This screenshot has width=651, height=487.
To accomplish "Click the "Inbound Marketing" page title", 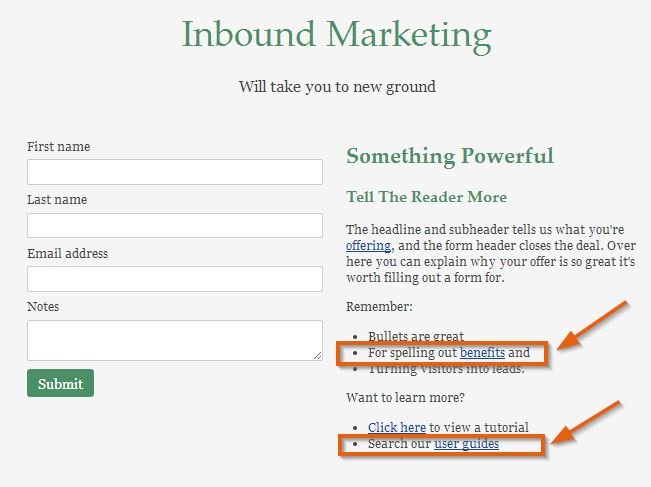I will click(337, 36).
